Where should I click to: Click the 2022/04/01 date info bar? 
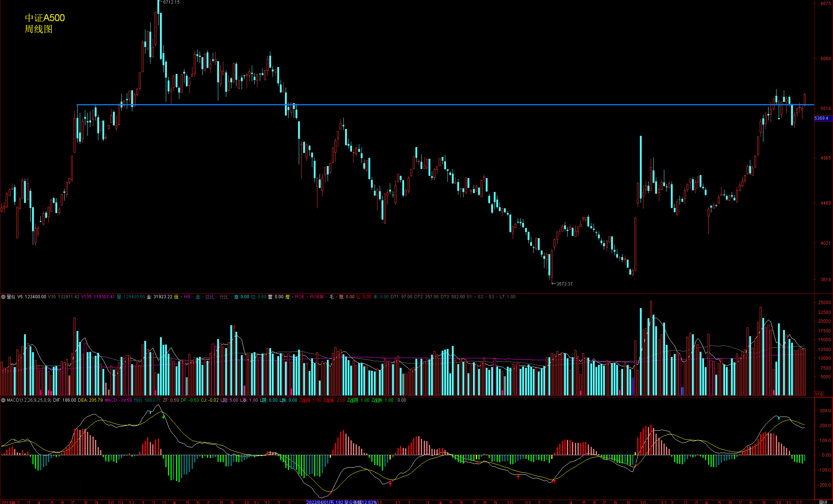tap(341, 502)
